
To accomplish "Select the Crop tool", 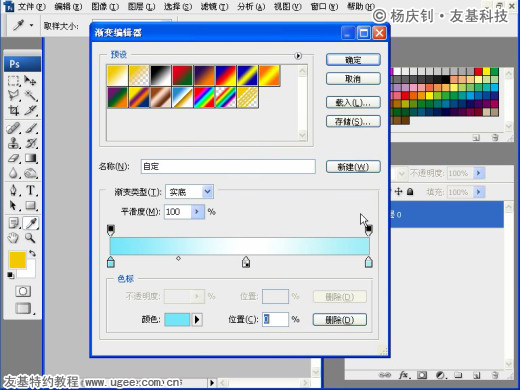I will click(13, 110).
